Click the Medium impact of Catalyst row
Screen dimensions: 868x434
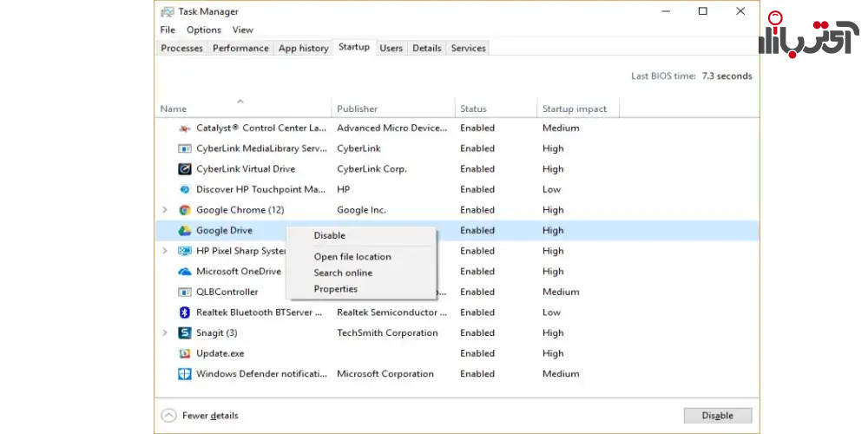pyautogui.click(x=561, y=128)
